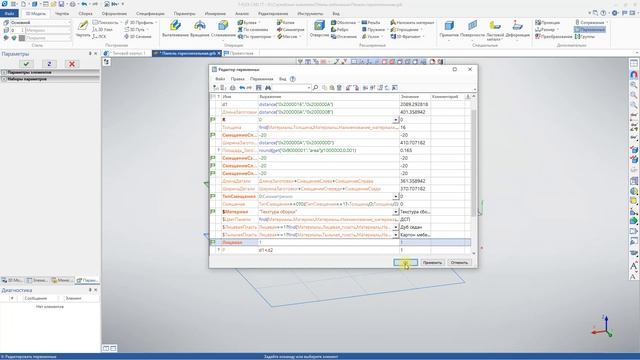This screenshot has height=360, width=640.
Task: Select the Резьба thread tool
Action: 371,22
